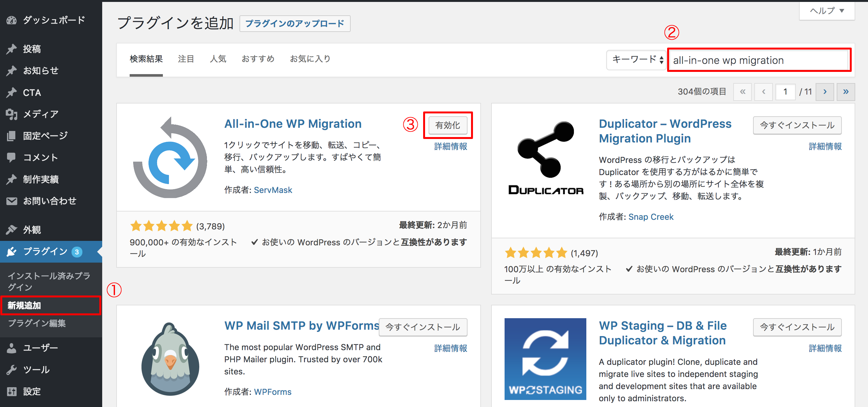The height and width of the screenshot is (407, 868).
Task: Switch to the 検索結果 tab
Action: pos(146,59)
